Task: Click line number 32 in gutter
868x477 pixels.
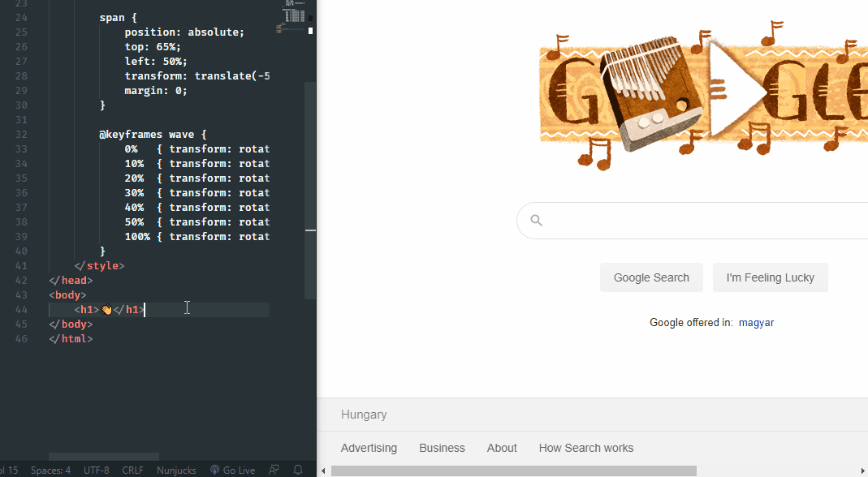Action: (x=21, y=135)
